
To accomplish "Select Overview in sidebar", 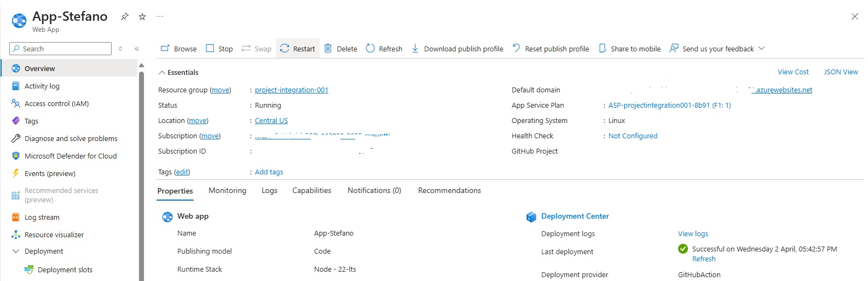I will pos(69,68).
